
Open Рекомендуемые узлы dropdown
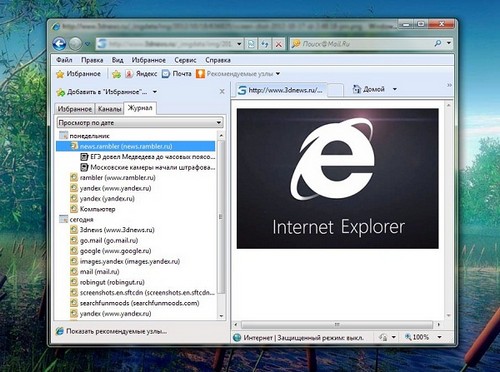tap(238, 74)
